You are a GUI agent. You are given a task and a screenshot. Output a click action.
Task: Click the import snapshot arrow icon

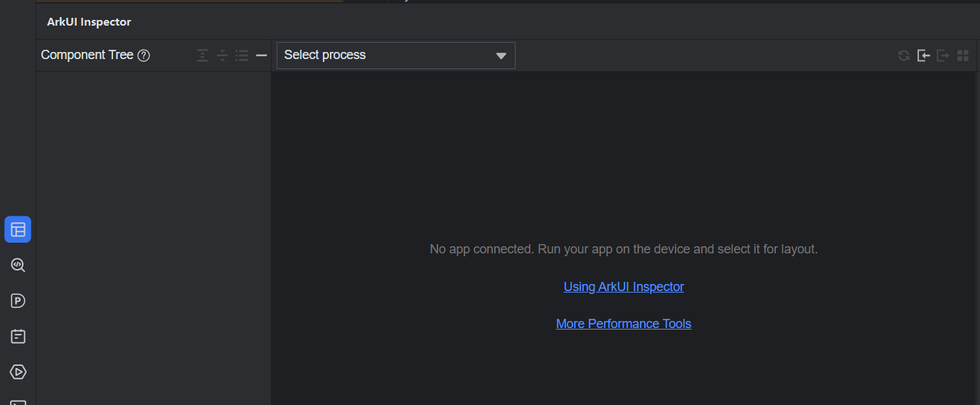924,56
